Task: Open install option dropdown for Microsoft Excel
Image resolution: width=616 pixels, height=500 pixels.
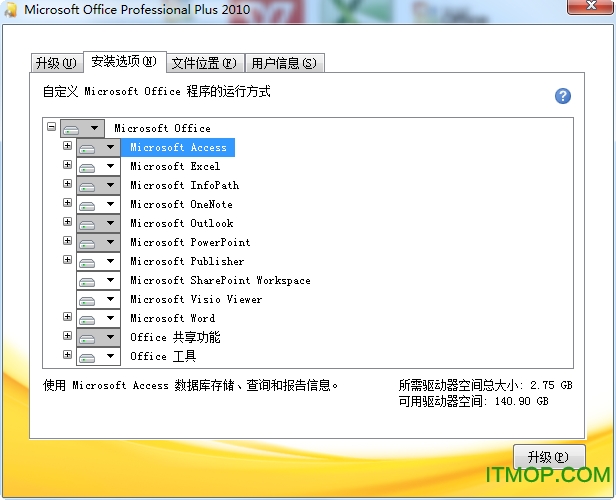Action: pyautogui.click(x=98, y=167)
